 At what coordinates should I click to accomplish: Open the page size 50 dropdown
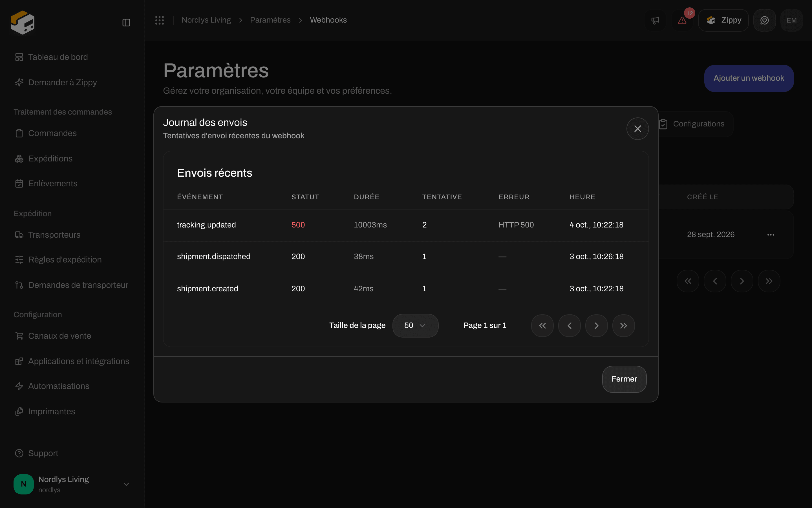415,326
